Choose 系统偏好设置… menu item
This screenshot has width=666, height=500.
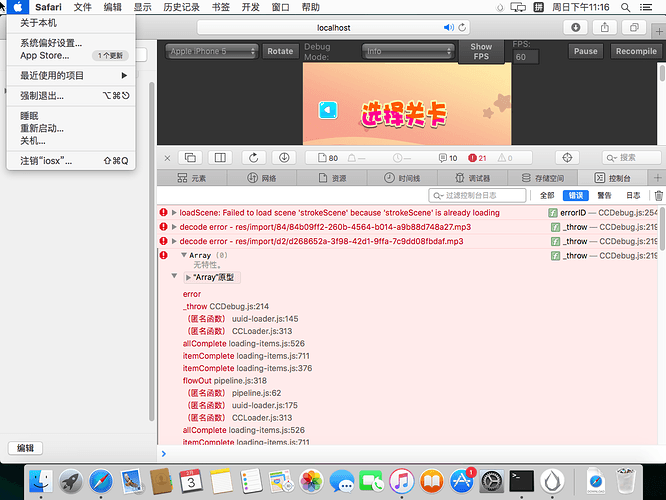point(71,43)
